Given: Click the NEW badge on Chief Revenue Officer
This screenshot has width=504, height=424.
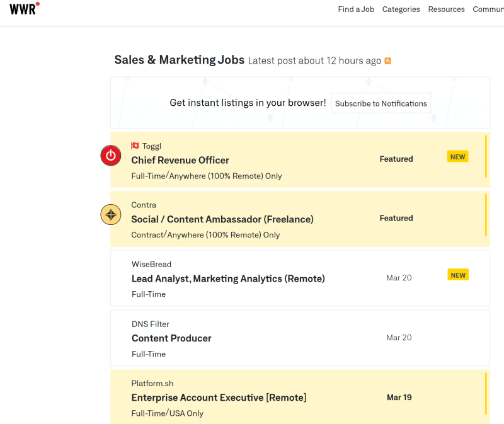Looking at the screenshot, I should click(x=458, y=157).
